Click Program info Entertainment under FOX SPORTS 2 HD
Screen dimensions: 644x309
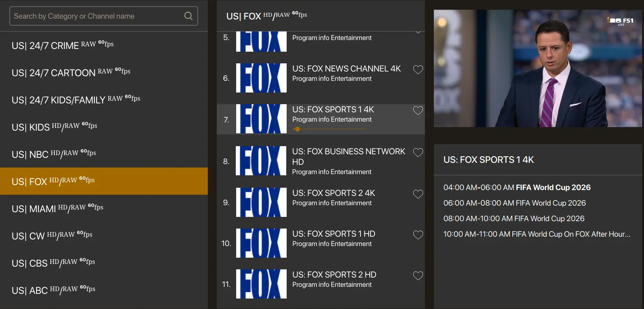(x=332, y=285)
